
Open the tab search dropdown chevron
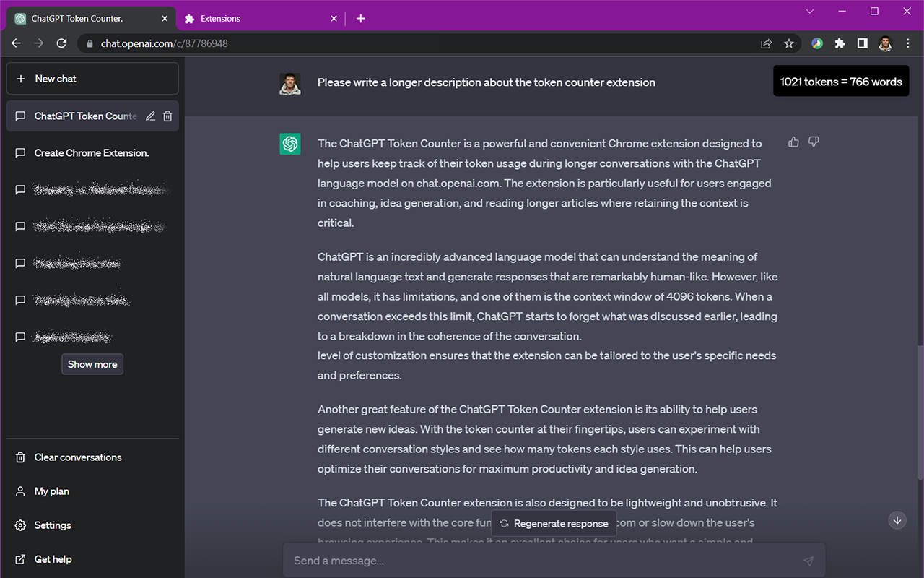tap(809, 12)
